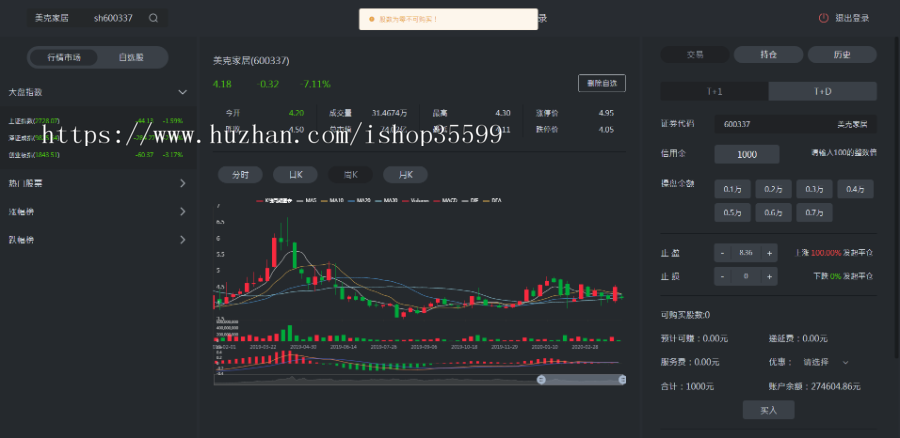Open the 历史 tab

(842, 55)
